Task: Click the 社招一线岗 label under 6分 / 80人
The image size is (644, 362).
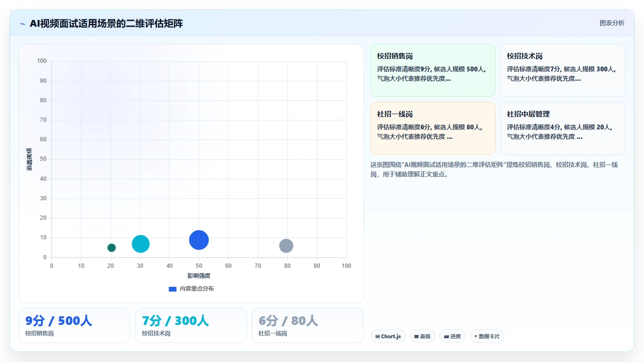Action: coord(273,333)
